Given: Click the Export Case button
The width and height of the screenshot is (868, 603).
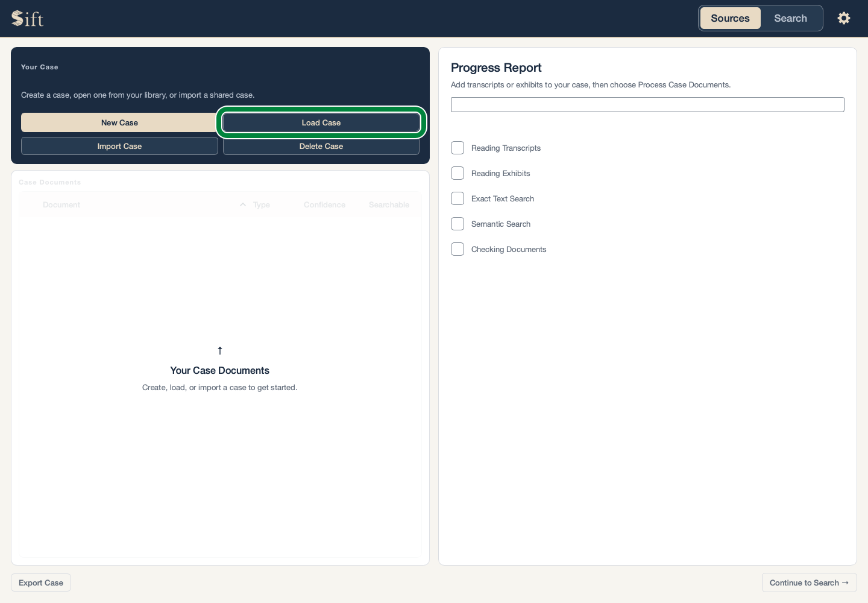Looking at the screenshot, I should 41,582.
